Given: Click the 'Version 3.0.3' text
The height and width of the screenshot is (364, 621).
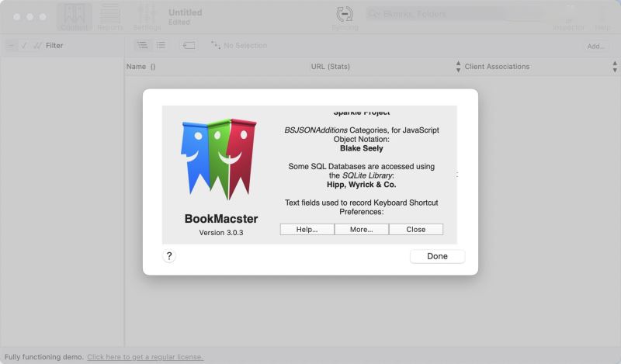Looking at the screenshot, I should point(221,233).
